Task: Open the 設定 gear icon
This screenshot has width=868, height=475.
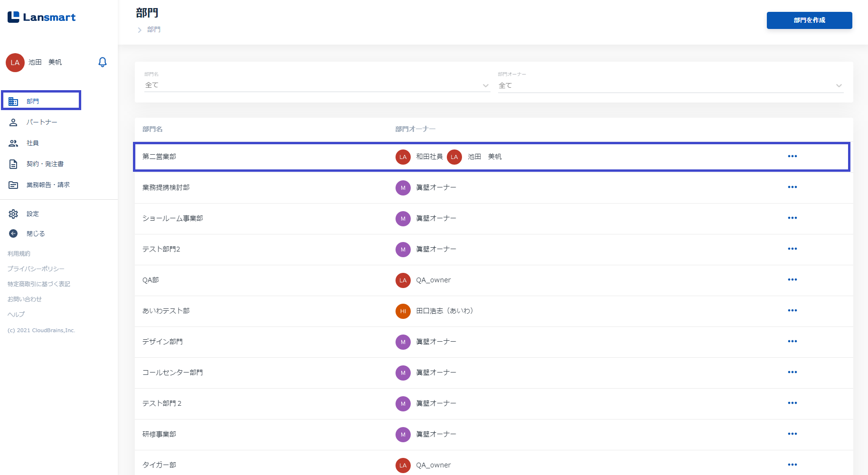Action: pyautogui.click(x=13, y=214)
